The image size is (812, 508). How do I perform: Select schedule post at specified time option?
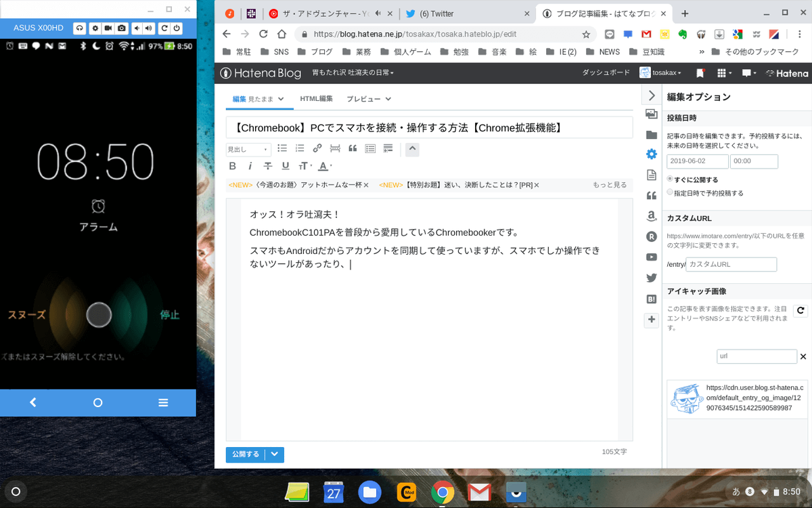670,192
